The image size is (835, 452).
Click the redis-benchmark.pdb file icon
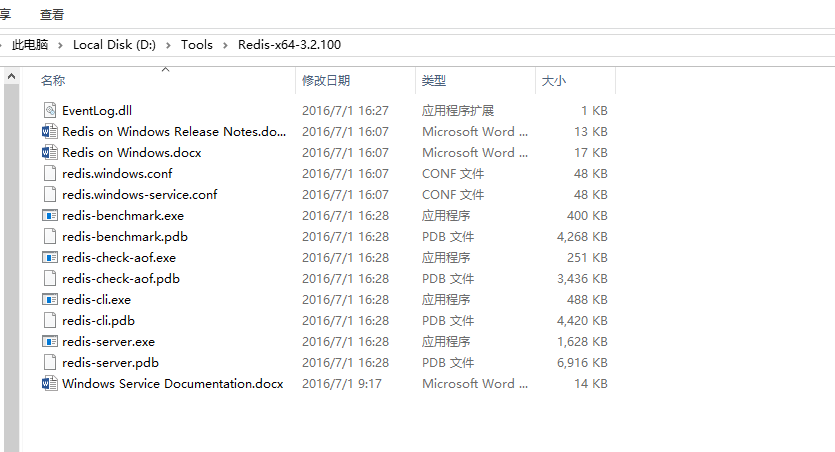(50, 236)
